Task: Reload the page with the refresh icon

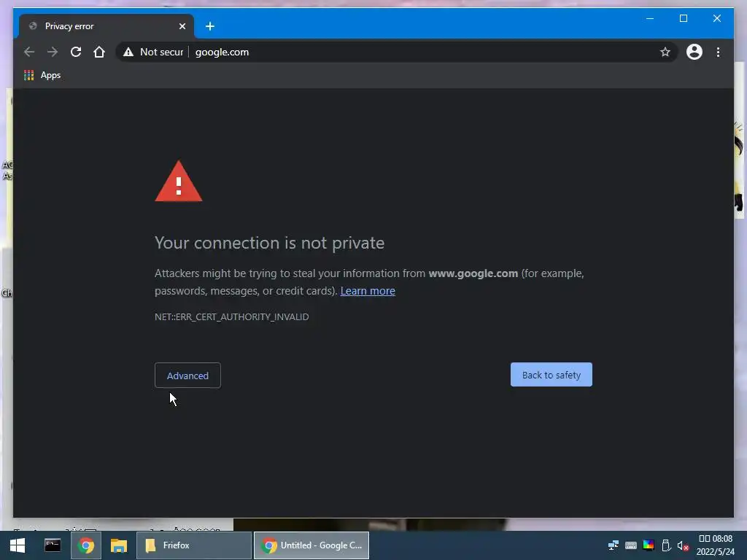Action: 76,52
